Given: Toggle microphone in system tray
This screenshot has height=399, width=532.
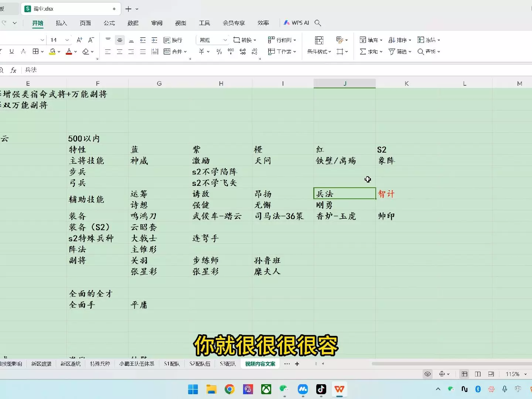Looking at the screenshot, I should point(505,389).
